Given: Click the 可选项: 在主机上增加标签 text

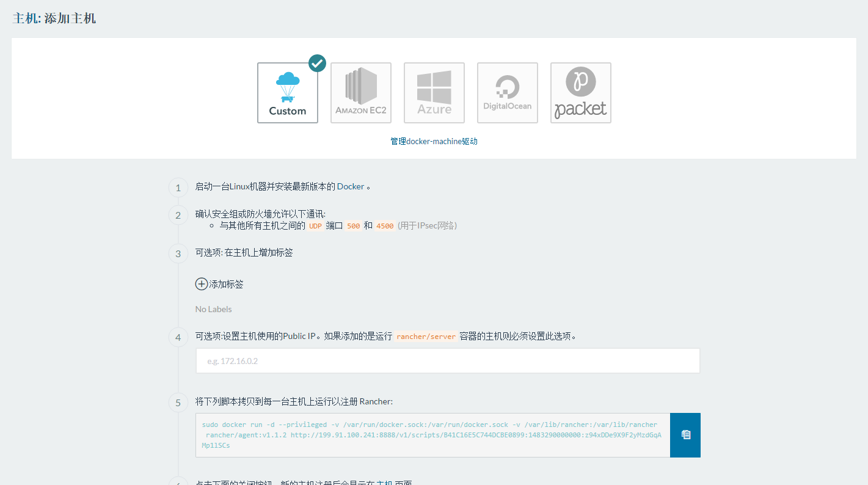Looking at the screenshot, I should tap(244, 252).
